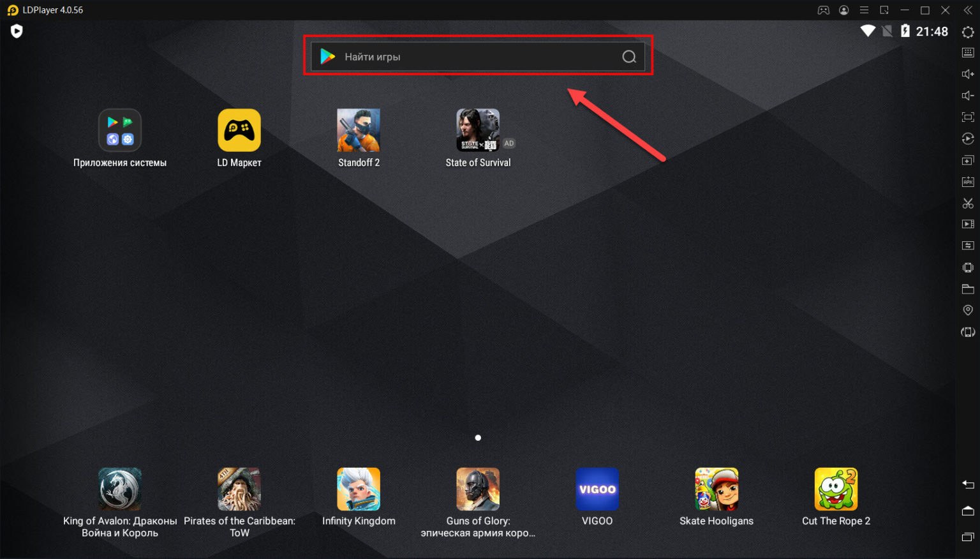980x559 pixels.
Task: Launch Cut The Rope 2
Action: click(x=836, y=489)
